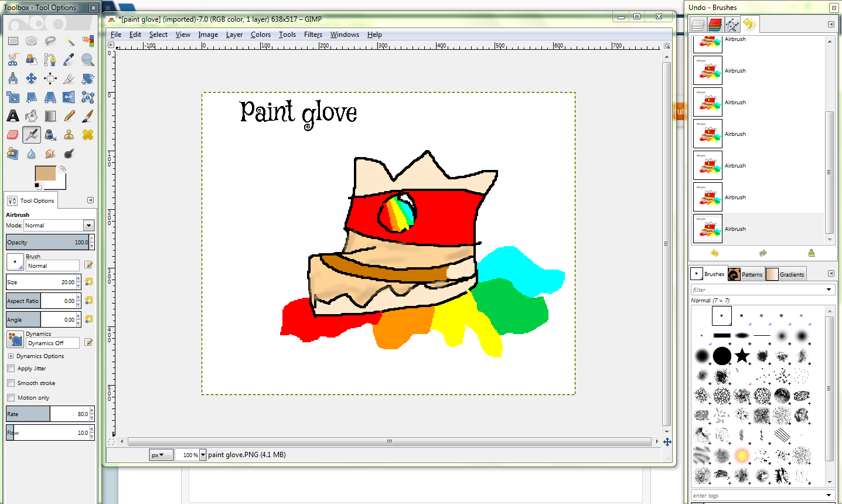Activate the Eraser tool
842x504 pixels.
pyautogui.click(x=13, y=135)
